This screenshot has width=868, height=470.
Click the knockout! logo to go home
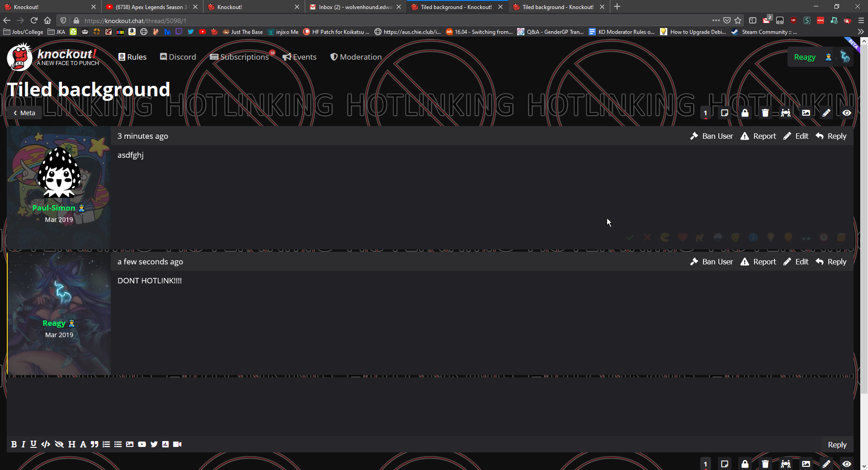pos(53,57)
